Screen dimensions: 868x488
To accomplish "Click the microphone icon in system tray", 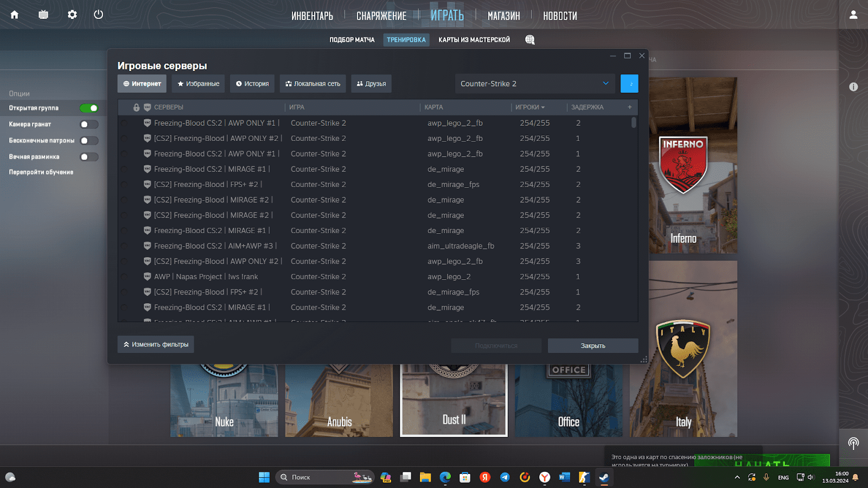I will click(x=766, y=477).
